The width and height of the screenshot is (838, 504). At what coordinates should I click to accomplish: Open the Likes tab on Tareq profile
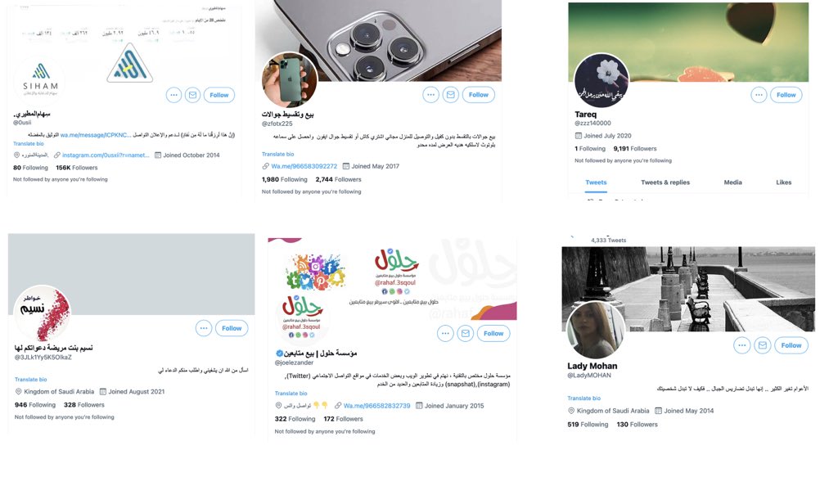[x=783, y=182]
